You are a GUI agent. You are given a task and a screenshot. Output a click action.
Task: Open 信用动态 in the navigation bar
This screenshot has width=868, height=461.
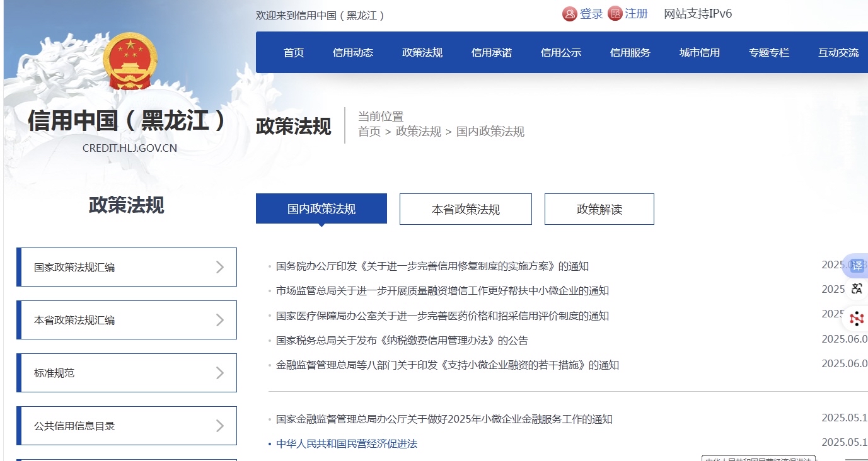(x=353, y=53)
